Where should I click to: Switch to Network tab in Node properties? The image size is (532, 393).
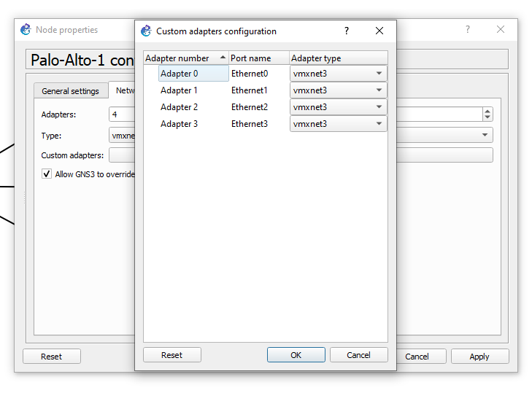pyautogui.click(x=122, y=90)
